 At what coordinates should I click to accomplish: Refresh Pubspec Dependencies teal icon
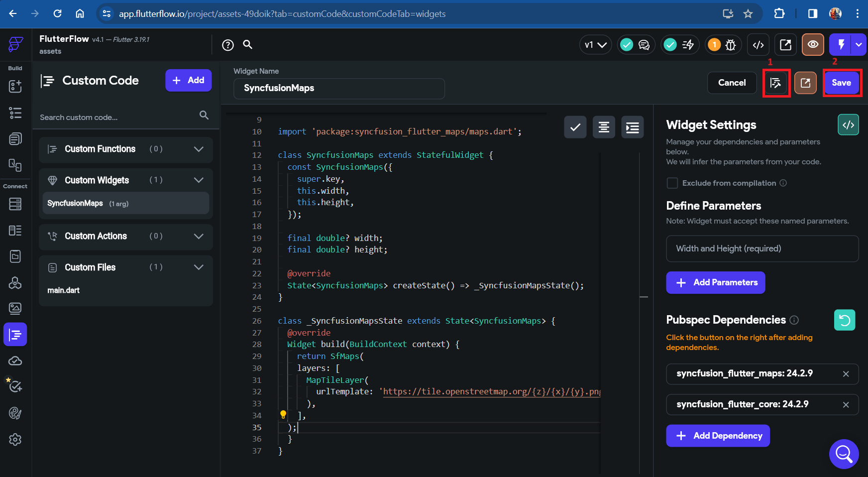[x=845, y=320]
